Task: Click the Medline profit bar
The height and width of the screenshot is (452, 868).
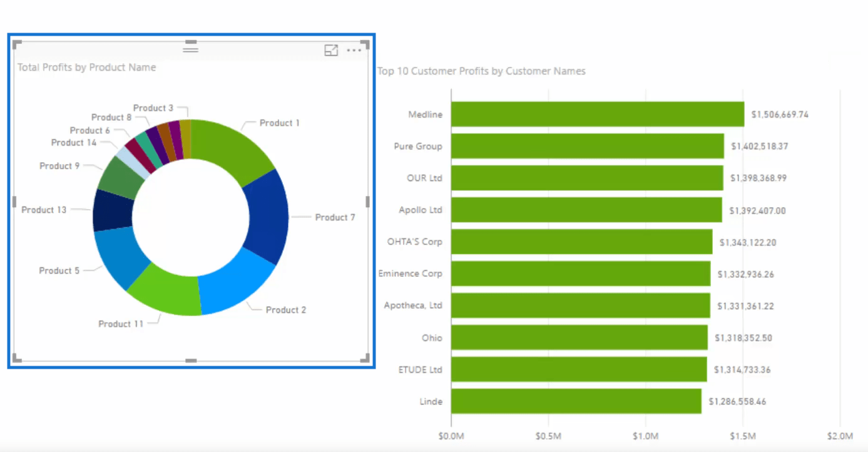Action: pos(598,115)
